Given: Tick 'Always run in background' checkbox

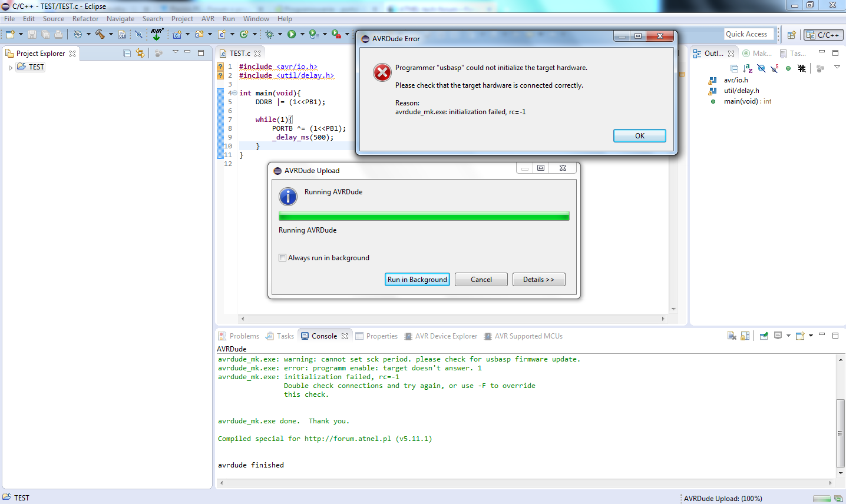Looking at the screenshot, I should [x=283, y=257].
